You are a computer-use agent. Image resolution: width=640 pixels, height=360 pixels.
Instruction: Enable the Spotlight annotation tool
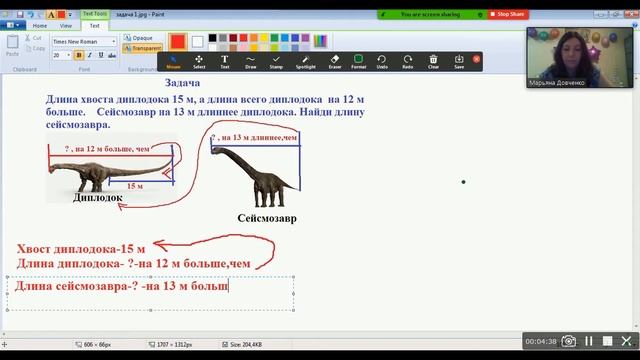tap(305, 62)
